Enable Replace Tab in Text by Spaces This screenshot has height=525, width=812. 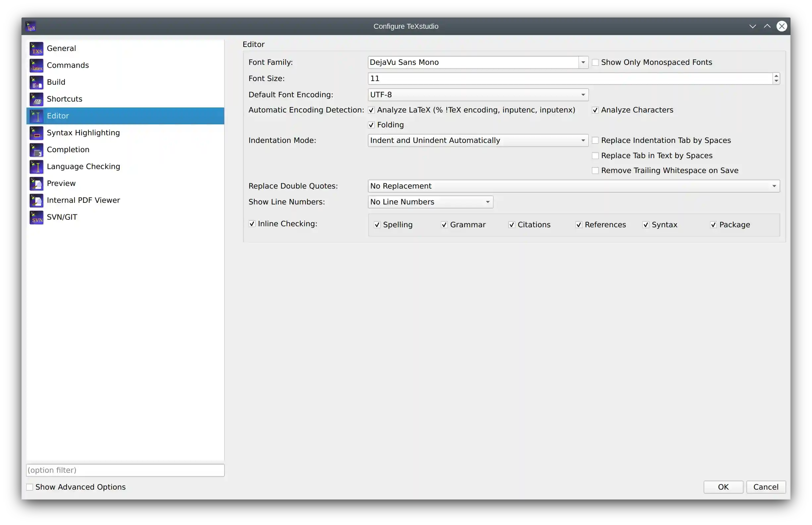595,155
